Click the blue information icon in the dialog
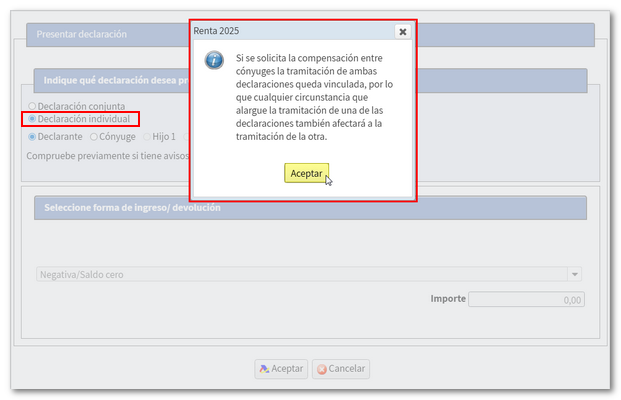621x400 pixels. (x=214, y=60)
